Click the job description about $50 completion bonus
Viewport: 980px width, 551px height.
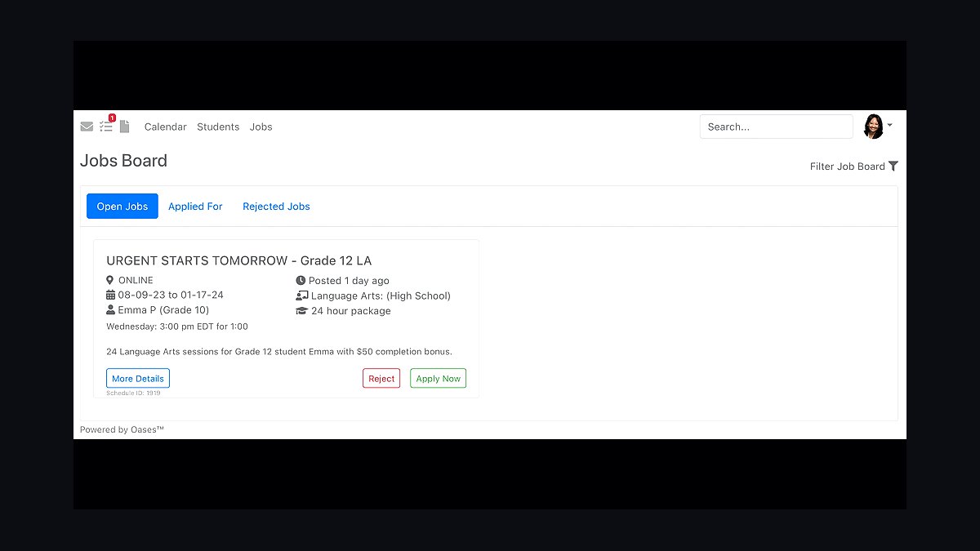(279, 352)
